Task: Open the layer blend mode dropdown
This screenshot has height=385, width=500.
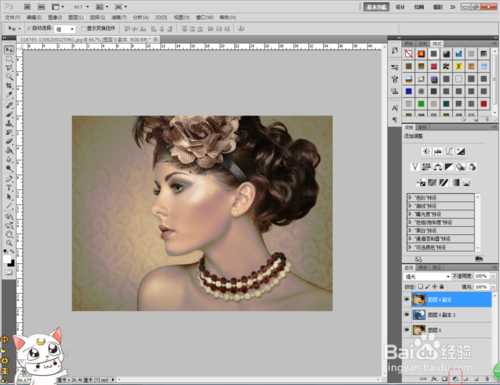Action: (x=427, y=276)
